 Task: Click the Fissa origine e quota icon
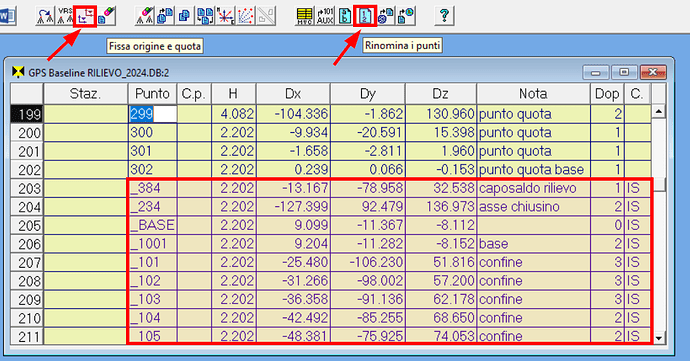(x=85, y=17)
